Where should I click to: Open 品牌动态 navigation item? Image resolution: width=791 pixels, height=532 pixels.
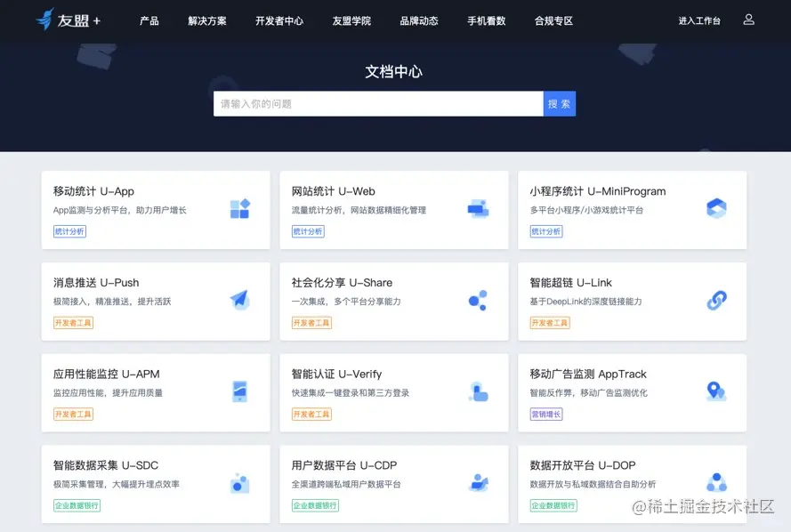pyautogui.click(x=419, y=20)
